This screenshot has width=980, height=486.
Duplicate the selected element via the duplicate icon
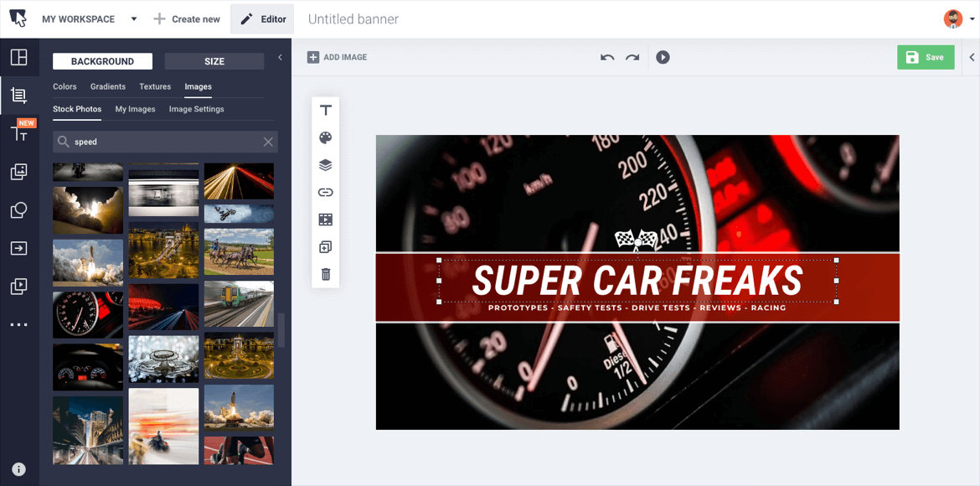pyautogui.click(x=325, y=246)
